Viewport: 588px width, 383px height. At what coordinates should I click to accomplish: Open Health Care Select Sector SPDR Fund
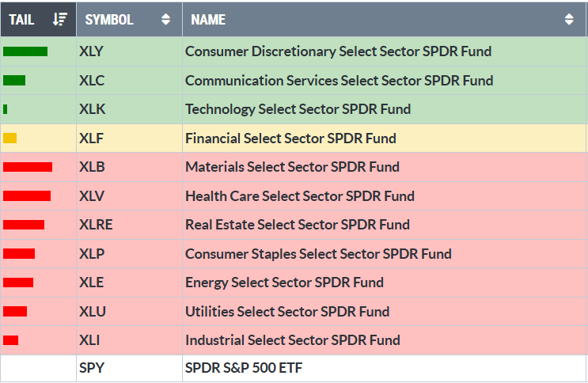(299, 196)
